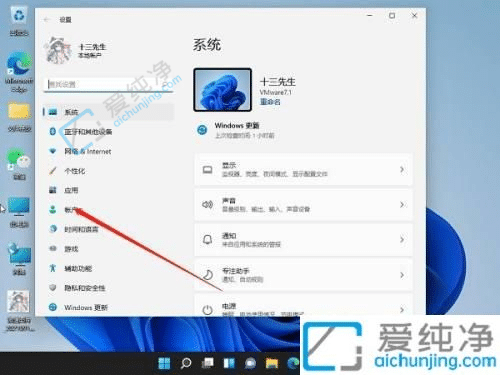500x375 pixels.
Task: Expand the 通知 notifications card chevron
Action: 402,240
